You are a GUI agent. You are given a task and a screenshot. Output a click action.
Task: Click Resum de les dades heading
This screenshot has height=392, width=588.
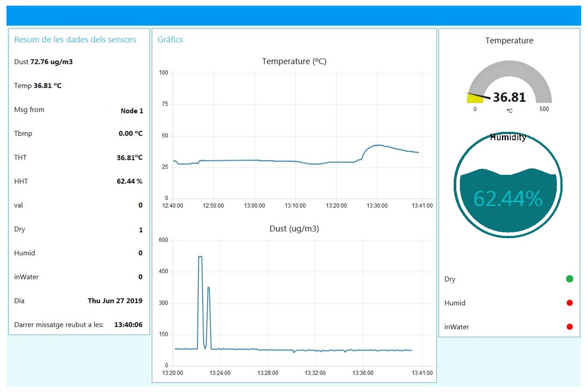pyautogui.click(x=75, y=39)
